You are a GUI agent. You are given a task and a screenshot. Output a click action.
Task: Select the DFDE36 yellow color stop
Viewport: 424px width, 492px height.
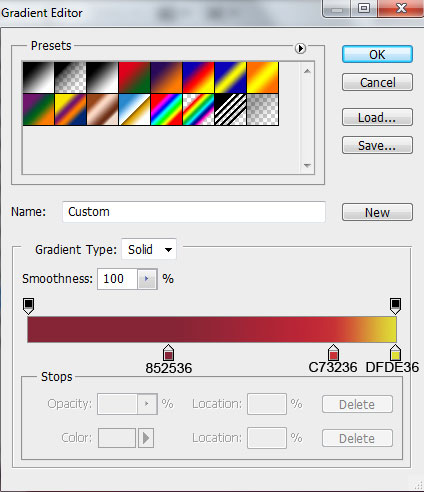pos(395,353)
